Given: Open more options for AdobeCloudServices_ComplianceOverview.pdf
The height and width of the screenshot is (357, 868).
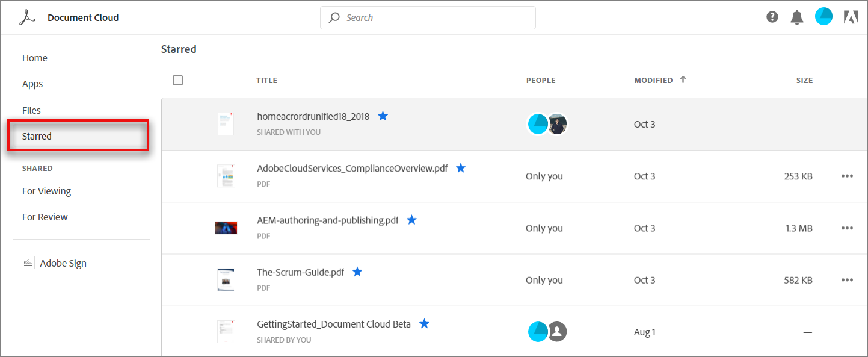Looking at the screenshot, I should click(847, 176).
